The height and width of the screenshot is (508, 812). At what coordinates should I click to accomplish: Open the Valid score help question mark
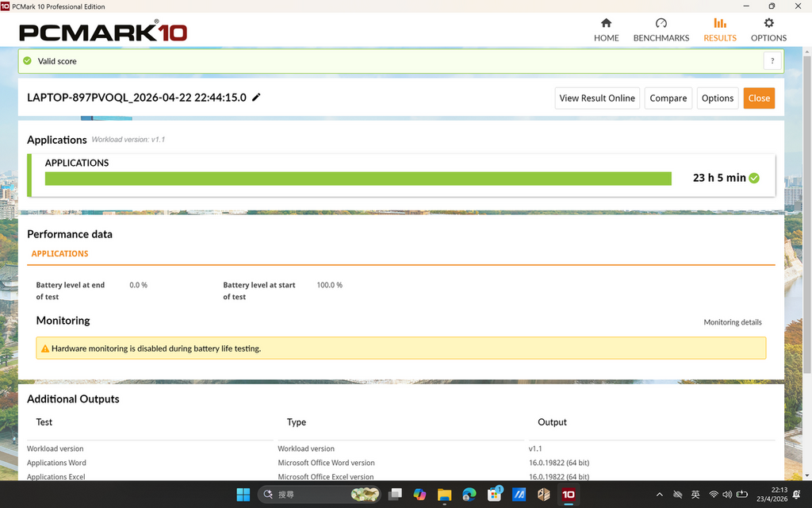772,60
